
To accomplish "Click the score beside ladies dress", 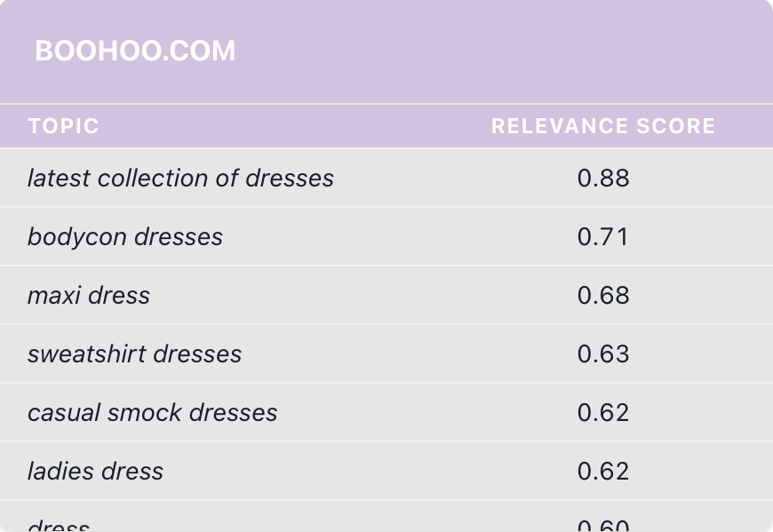I will [603, 471].
